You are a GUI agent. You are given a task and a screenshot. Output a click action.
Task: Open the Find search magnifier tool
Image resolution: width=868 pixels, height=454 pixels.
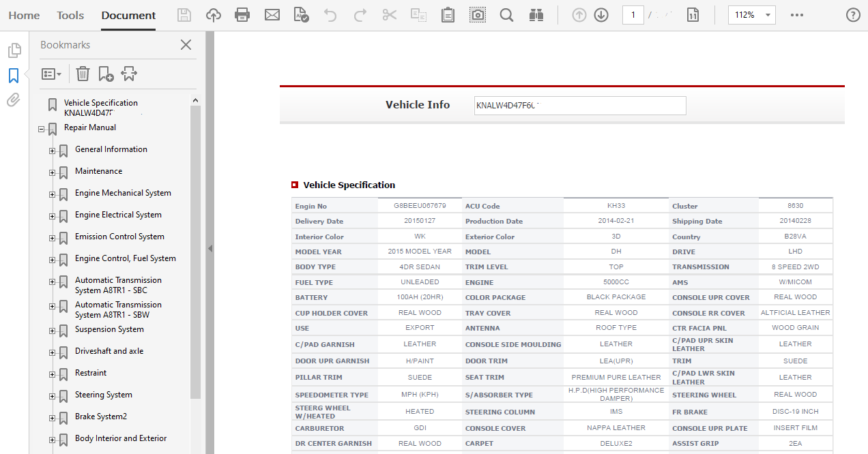(506, 15)
